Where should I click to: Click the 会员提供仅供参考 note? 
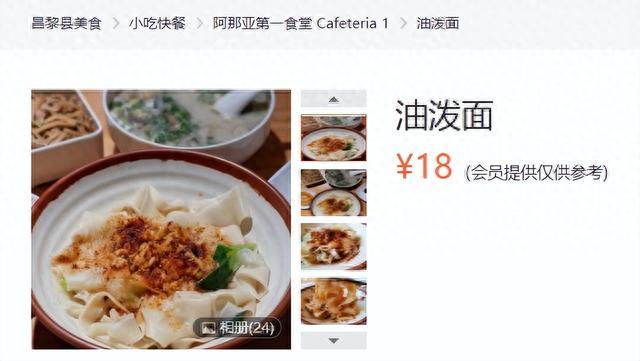pos(536,173)
